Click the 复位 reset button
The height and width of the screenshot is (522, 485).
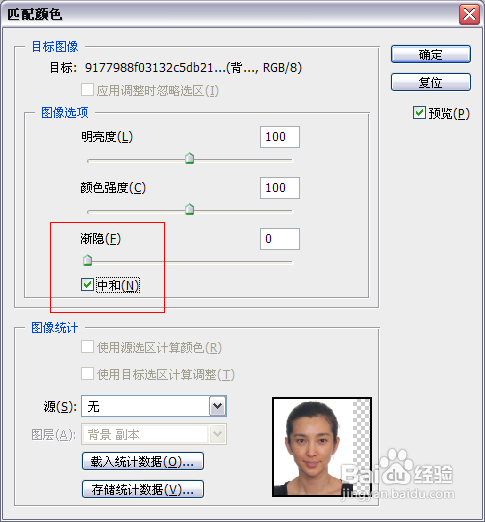(x=431, y=82)
